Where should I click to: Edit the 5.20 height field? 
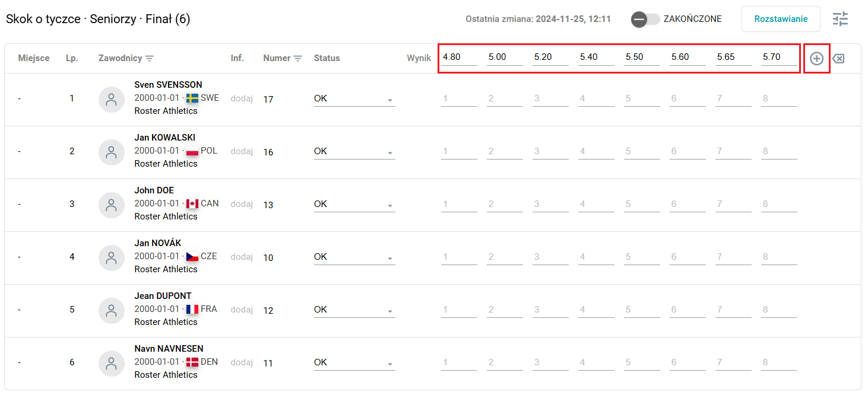pyautogui.click(x=550, y=58)
